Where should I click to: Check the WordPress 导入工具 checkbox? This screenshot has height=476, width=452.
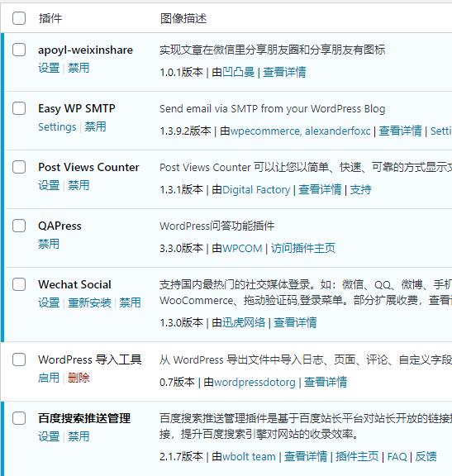(19, 359)
